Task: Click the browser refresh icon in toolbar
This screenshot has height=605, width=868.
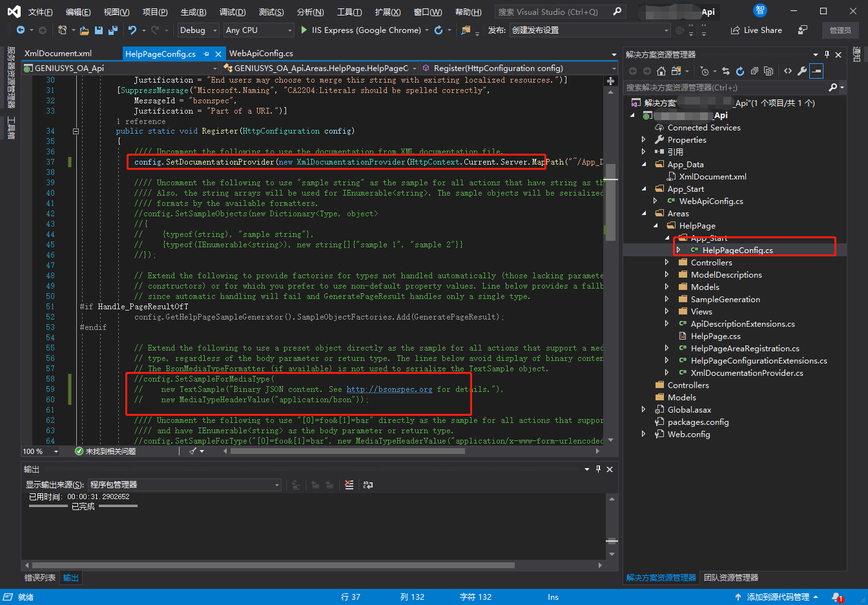Action: [439, 30]
